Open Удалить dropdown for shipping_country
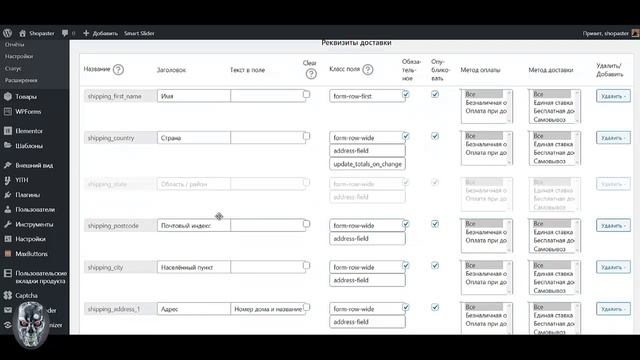This screenshot has width=640, height=360. pos(613,138)
